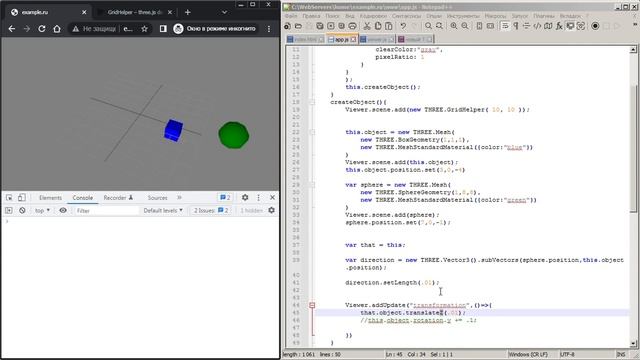Toggle Chrome side panel icon
640x360 pixels.
(x=163, y=29)
